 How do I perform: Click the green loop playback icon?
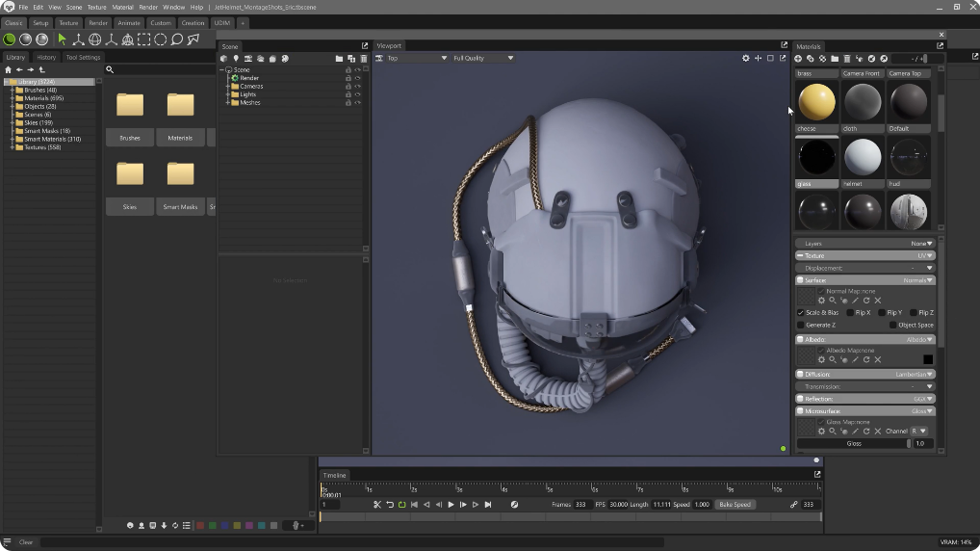[402, 505]
